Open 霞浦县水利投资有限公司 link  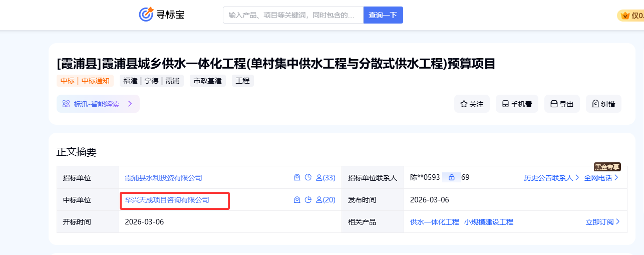coord(164,178)
